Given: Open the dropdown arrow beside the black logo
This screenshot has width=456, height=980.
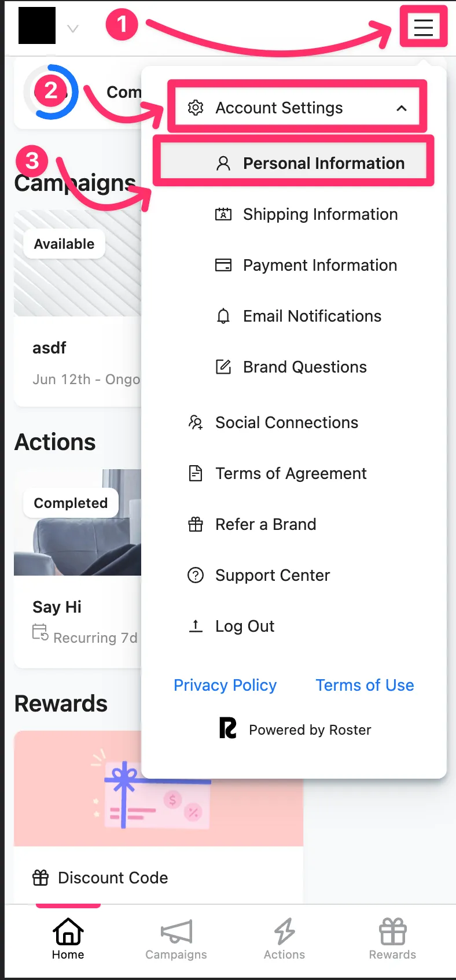Looking at the screenshot, I should point(73,28).
